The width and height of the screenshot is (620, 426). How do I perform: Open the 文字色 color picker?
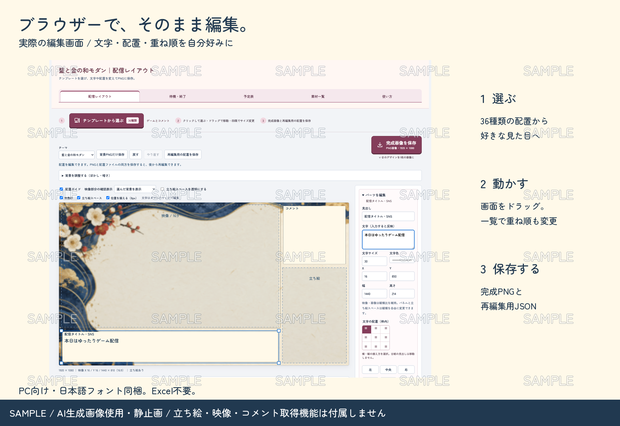click(402, 260)
